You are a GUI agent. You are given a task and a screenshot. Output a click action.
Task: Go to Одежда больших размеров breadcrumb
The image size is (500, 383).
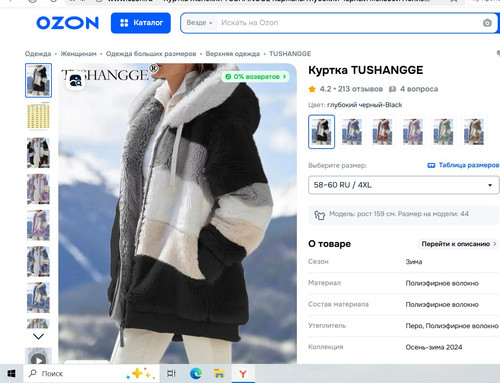coord(151,54)
